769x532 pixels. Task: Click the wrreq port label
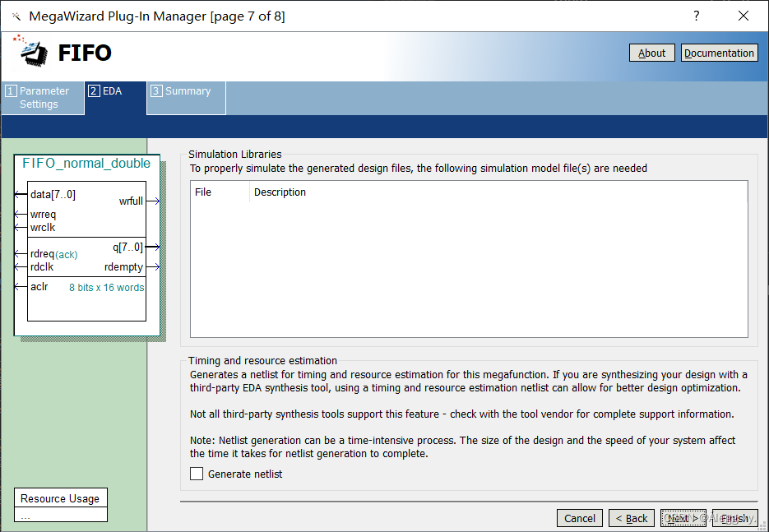pos(43,215)
